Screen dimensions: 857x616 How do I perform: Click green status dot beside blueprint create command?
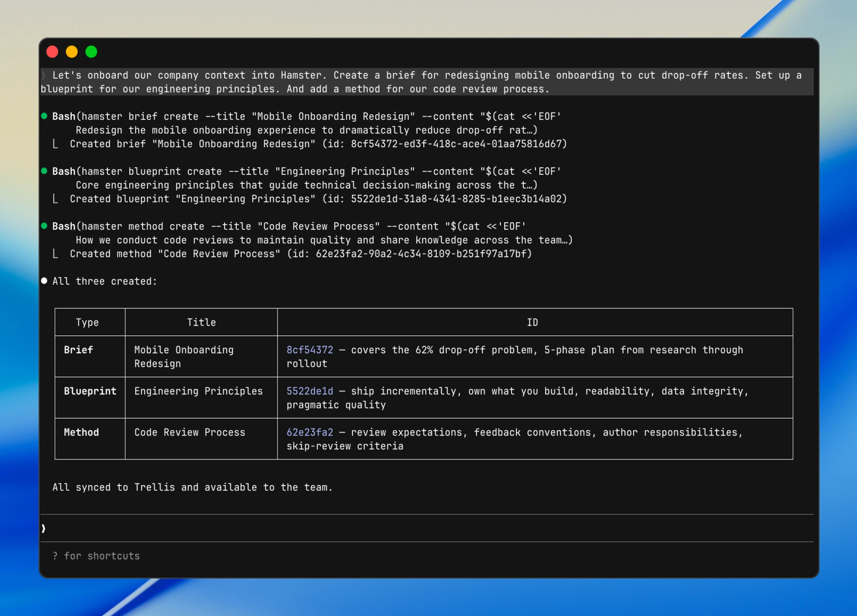[x=44, y=171]
